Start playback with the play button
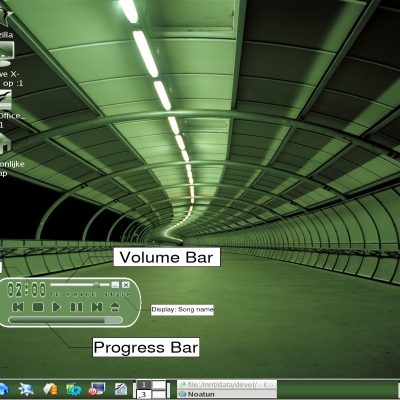This screenshot has width=400, height=400. [x=57, y=307]
